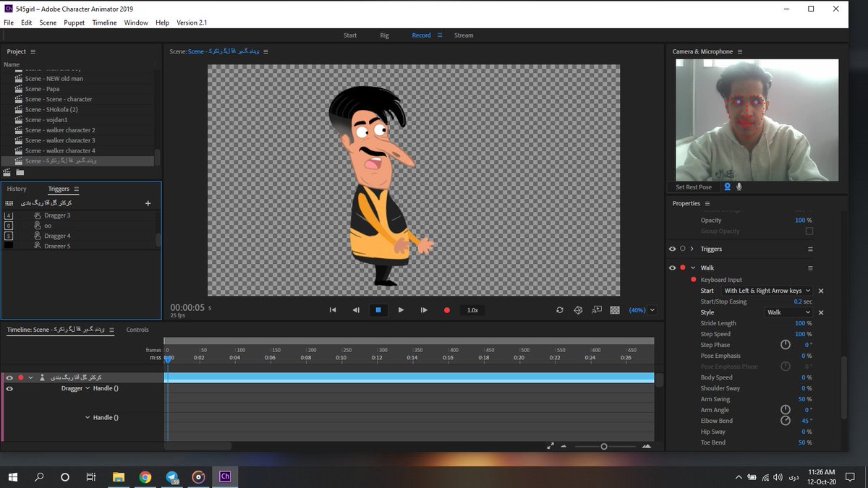Screen dimensions: 868x488
Task: Play the scene
Action: (401, 310)
